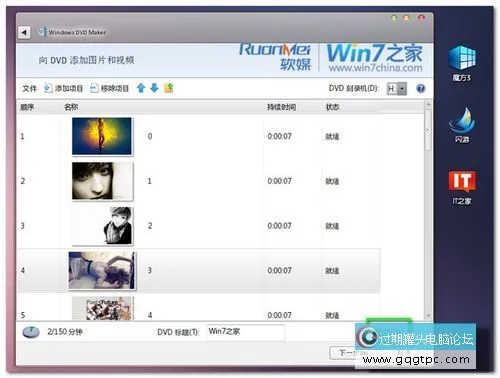This screenshot has width=500, height=378.
Task: Select the partially visible thumbnail in row 5
Action: pos(102,308)
